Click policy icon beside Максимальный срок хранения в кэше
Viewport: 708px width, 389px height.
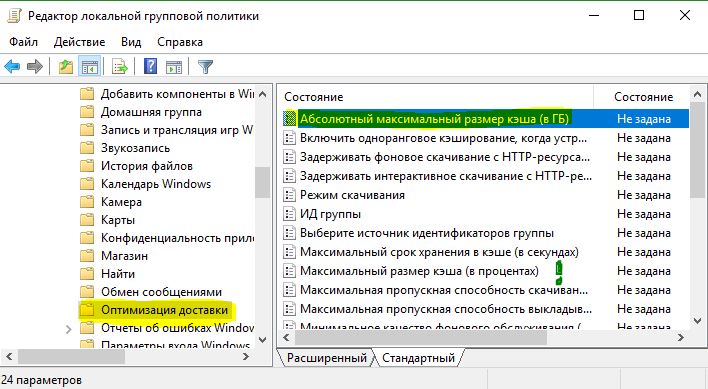point(289,252)
